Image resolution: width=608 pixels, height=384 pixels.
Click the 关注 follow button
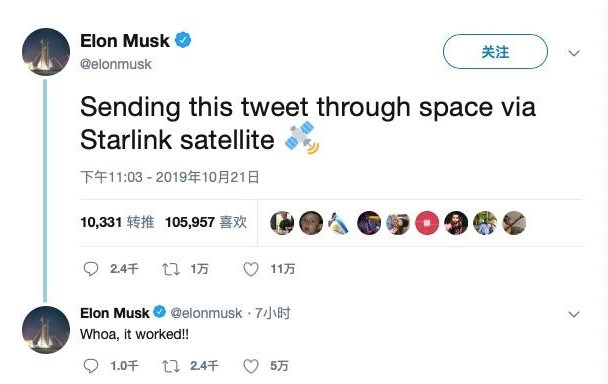point(495,52)
